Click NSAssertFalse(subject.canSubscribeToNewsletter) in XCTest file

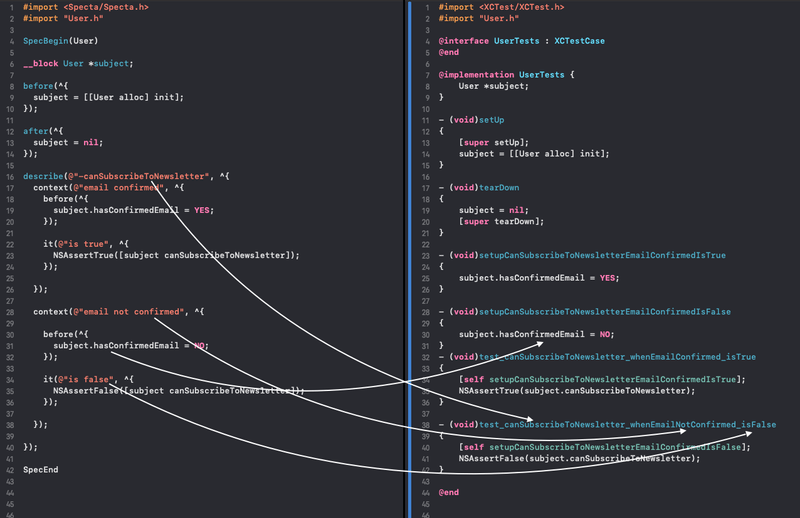click(x=579, y=458)
